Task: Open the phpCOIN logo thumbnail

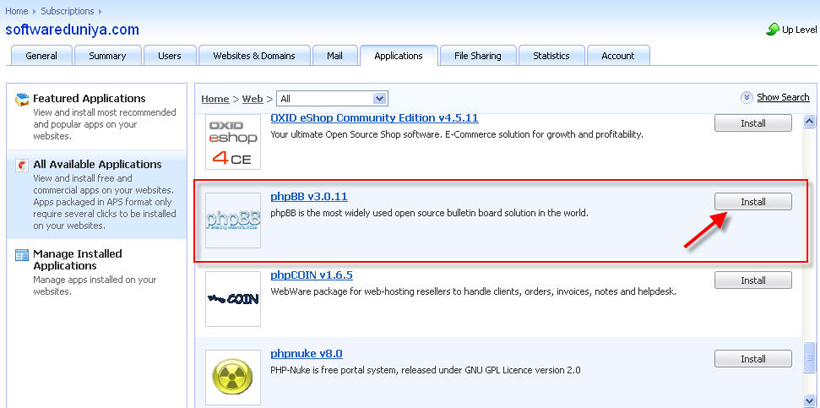Action: click(x=233, y=299)
